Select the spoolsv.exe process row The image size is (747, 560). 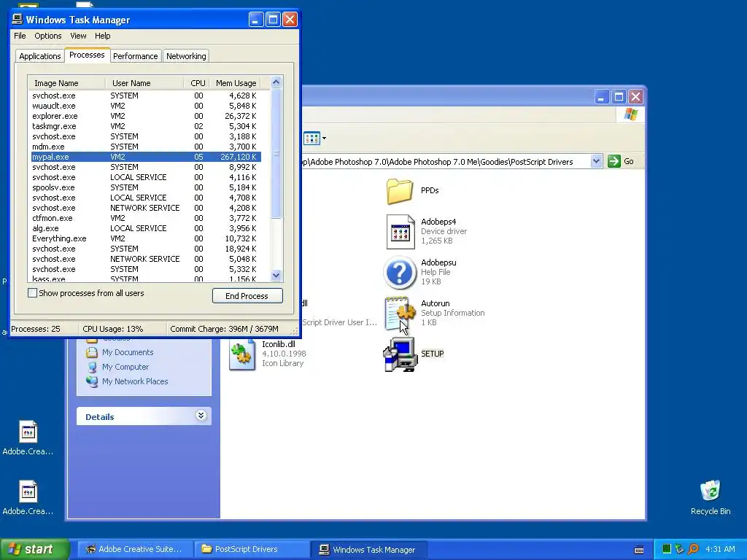(146, 187)
